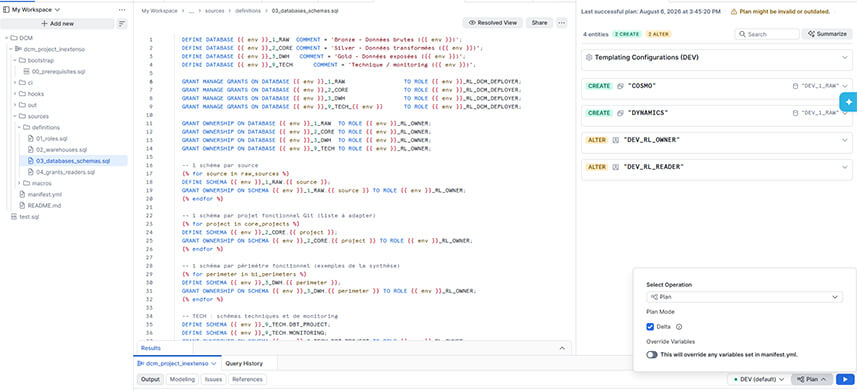Click the Plan operation button
Screen dimensions: 857x391
pos(811,379)
